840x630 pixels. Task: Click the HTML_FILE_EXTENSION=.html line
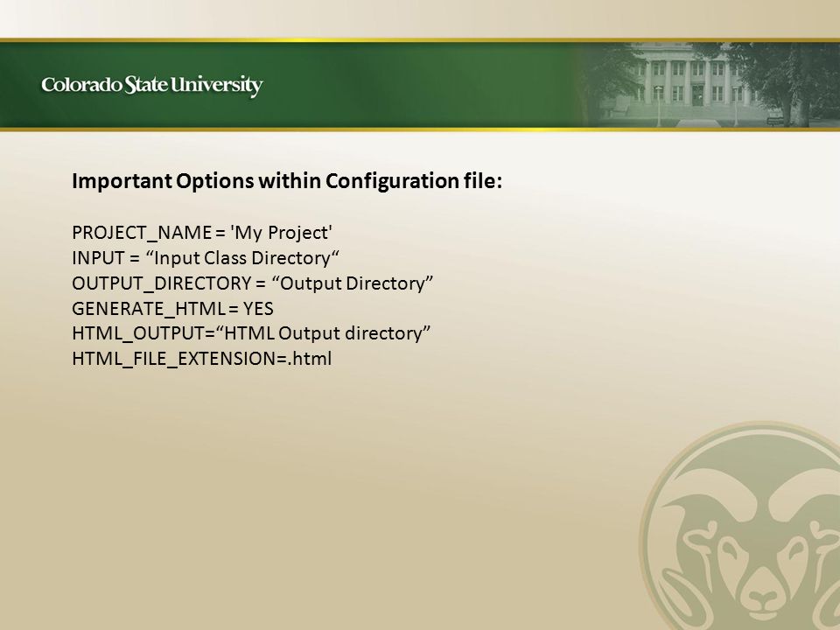[202, 359]
